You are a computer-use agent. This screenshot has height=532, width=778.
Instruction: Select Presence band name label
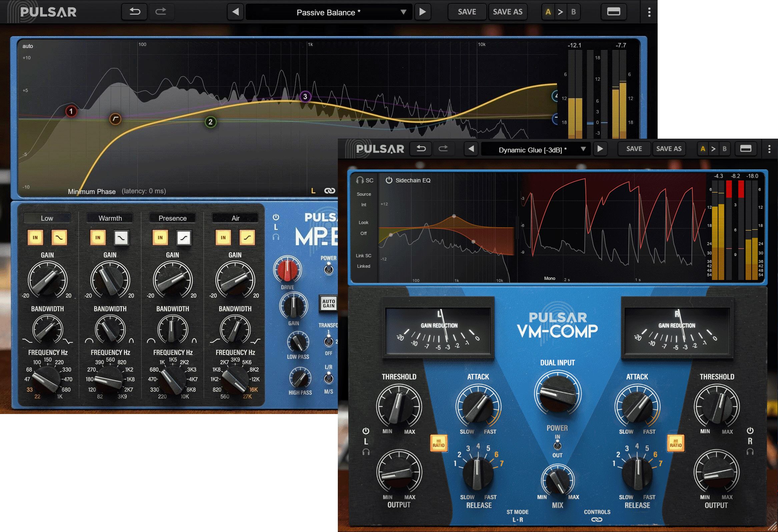tap(172, 218)
